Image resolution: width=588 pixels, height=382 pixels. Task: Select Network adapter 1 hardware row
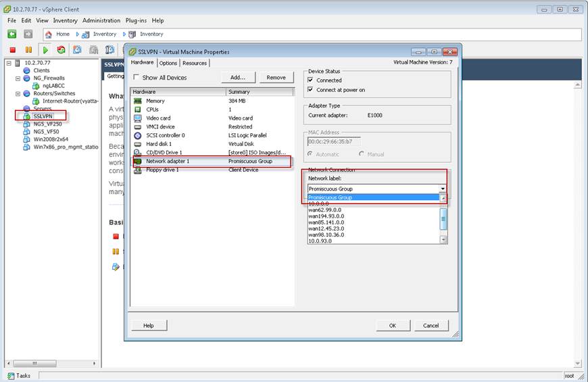(212, 162)
